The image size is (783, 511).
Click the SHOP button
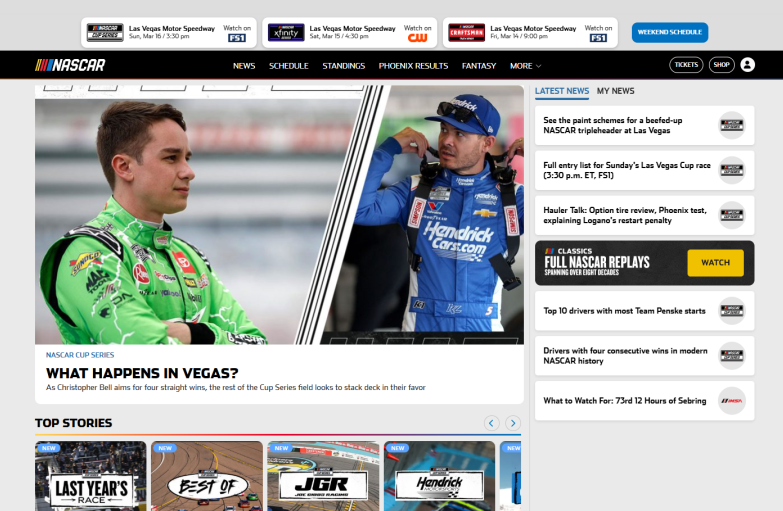pos(722,65)
